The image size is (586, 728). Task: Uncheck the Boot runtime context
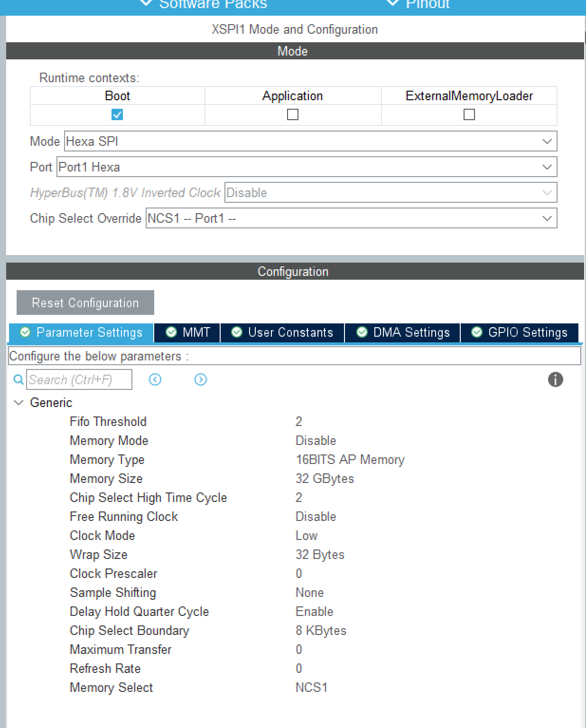tap(117, 114)
